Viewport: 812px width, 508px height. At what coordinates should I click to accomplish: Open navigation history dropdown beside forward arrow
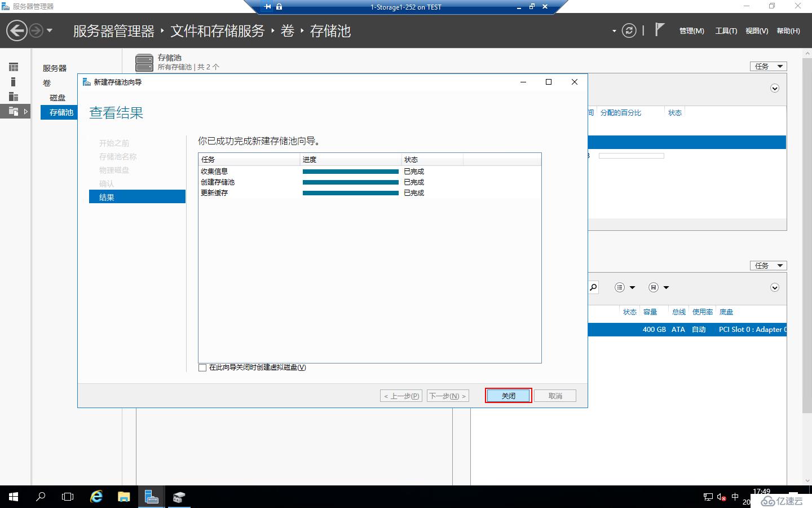pyautogui.click(x=50, y=30)
